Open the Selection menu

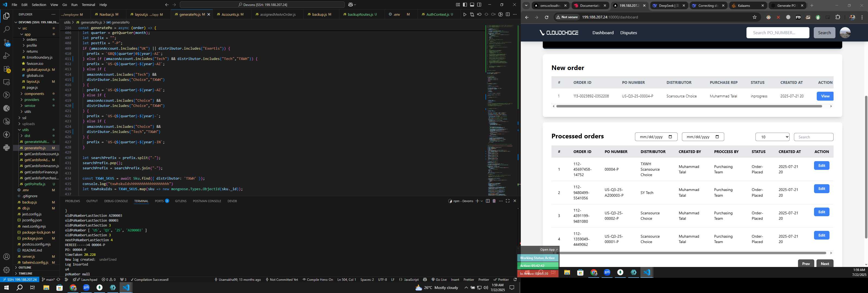pos(39,5)
